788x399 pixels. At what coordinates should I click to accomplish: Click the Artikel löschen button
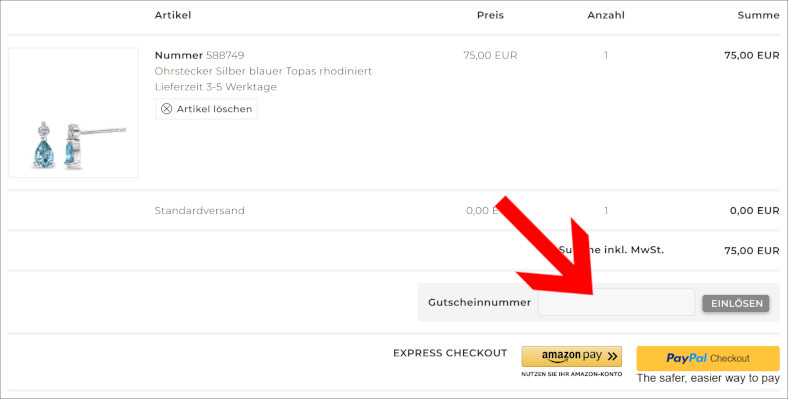[x=207, y=109]
